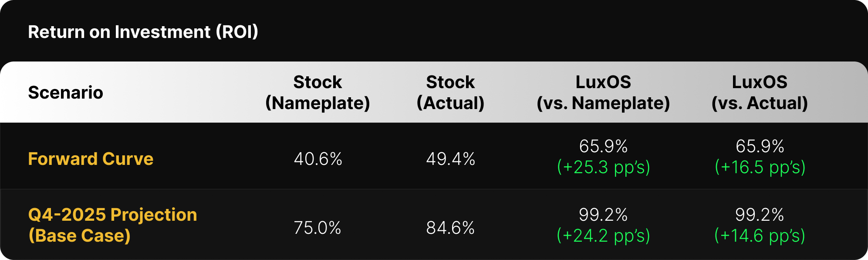Click the green +14.6 pp's gain
Image resolution: width=868 pixels, height=260 pixels.
tap(760, 236)
